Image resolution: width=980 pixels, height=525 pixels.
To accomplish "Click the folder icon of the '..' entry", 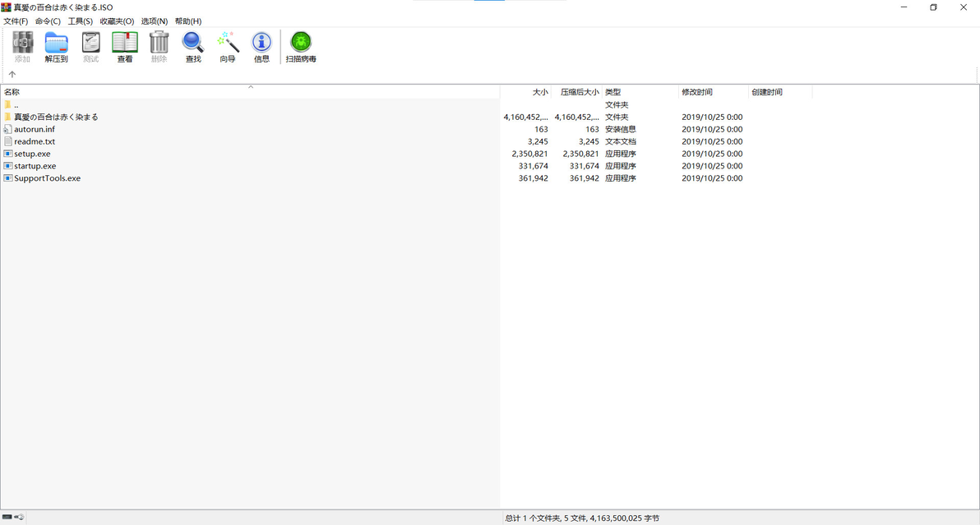I will point(7,105).
